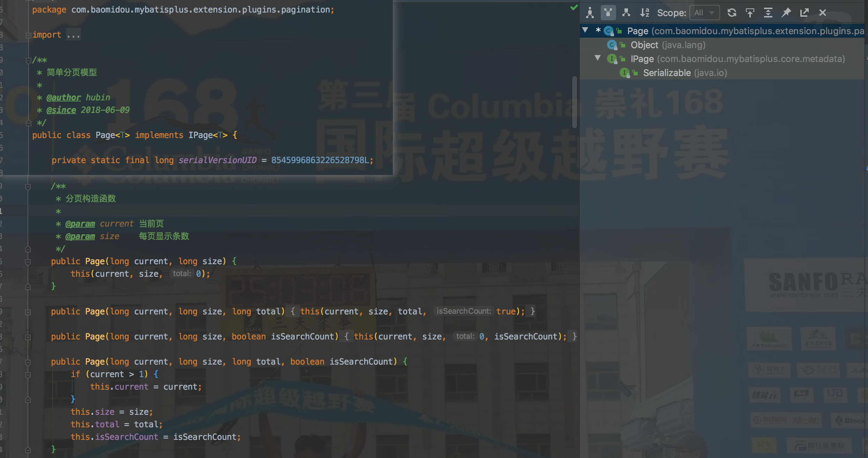Screen dimensions: 868x458
Task: Open hierarchy in new window via export icon
Action: 804,13
